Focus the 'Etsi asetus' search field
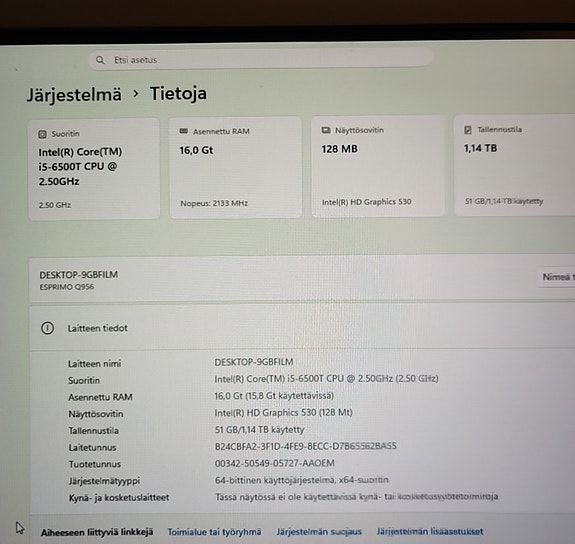The height and width of the screenshot is (544, 575). point(260,59)
